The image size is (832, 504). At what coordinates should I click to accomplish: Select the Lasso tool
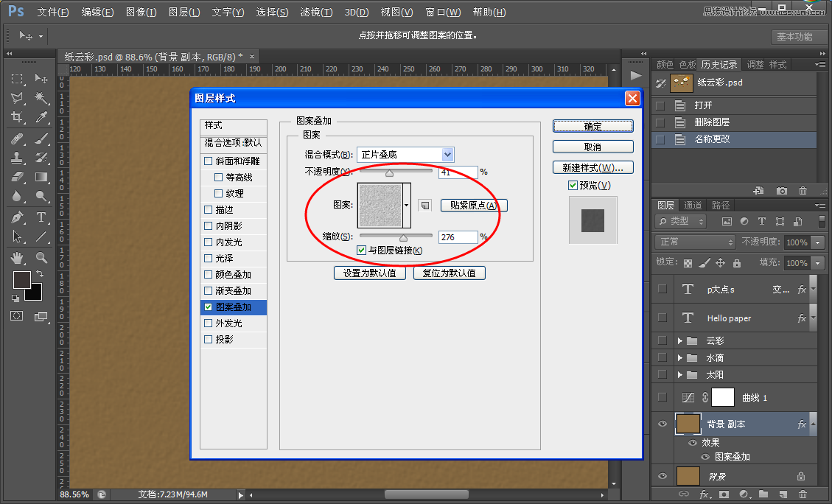[x=17, y=97]
